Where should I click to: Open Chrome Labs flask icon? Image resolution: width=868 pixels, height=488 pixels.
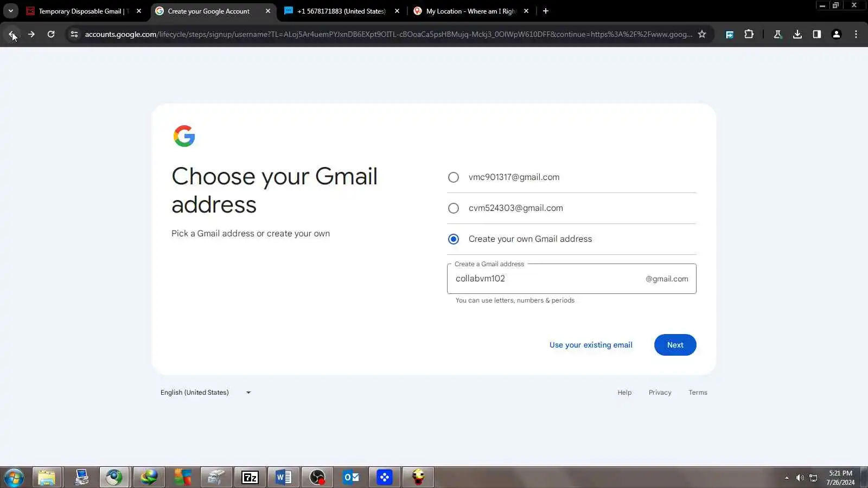[x=777, y=34]
